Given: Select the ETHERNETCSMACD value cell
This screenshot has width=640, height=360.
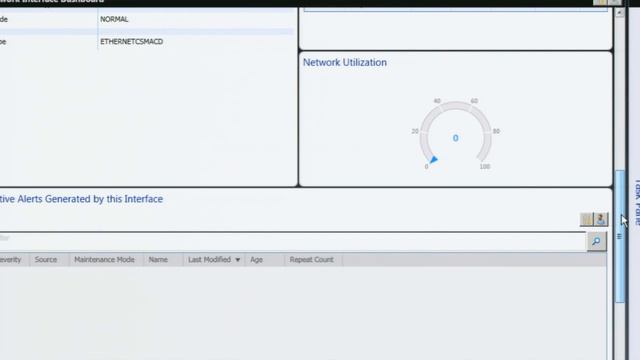Looking at the screenshot, I should (x=131, y=42).
